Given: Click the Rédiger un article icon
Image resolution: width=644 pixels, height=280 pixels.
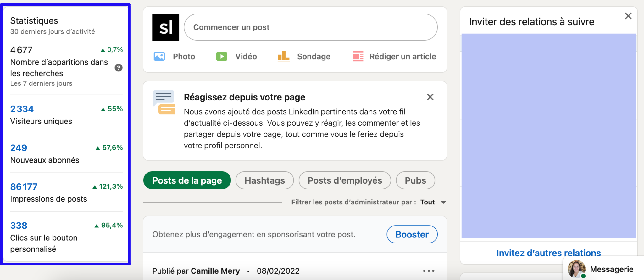Looking at the screenshot, I should click(358, 57).
